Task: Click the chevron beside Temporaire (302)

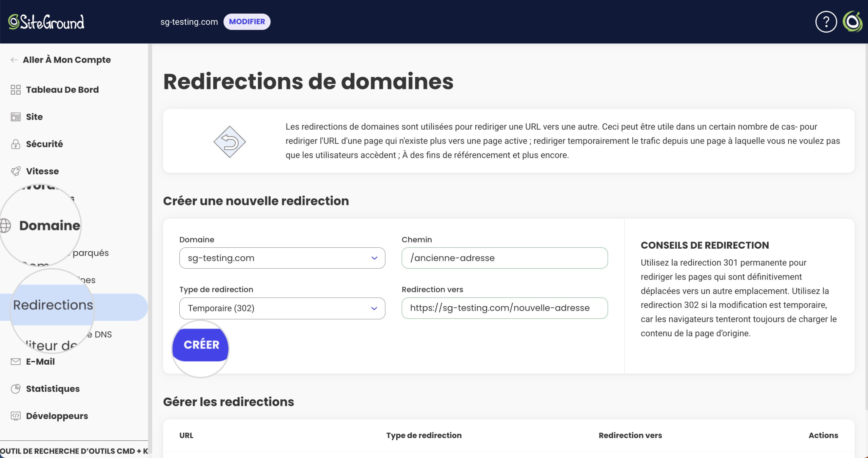Action: click(374, 308)
